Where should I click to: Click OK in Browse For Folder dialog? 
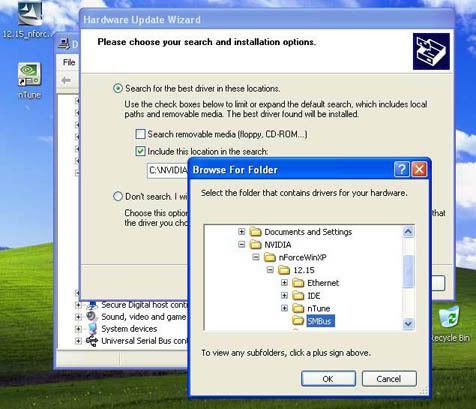point(328,379)
